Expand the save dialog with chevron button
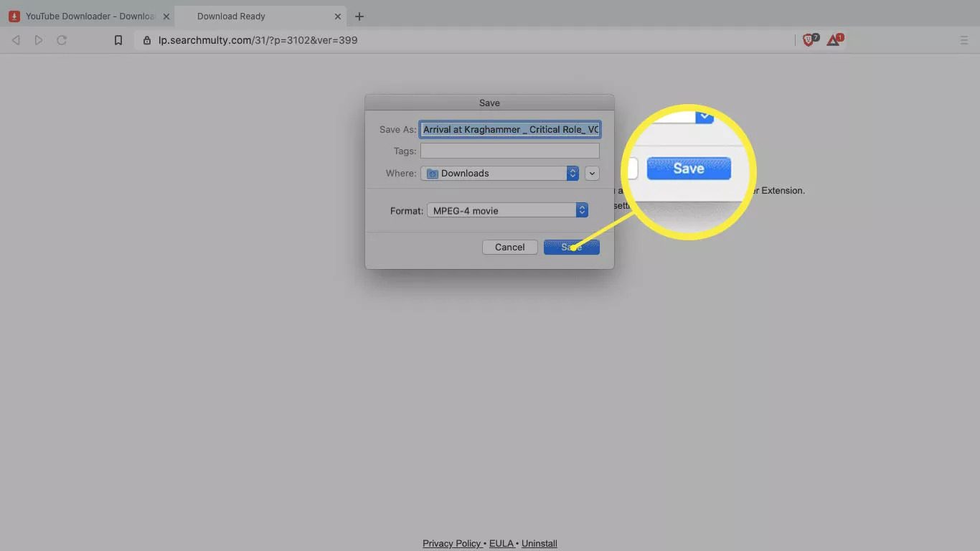 [592, 173]
